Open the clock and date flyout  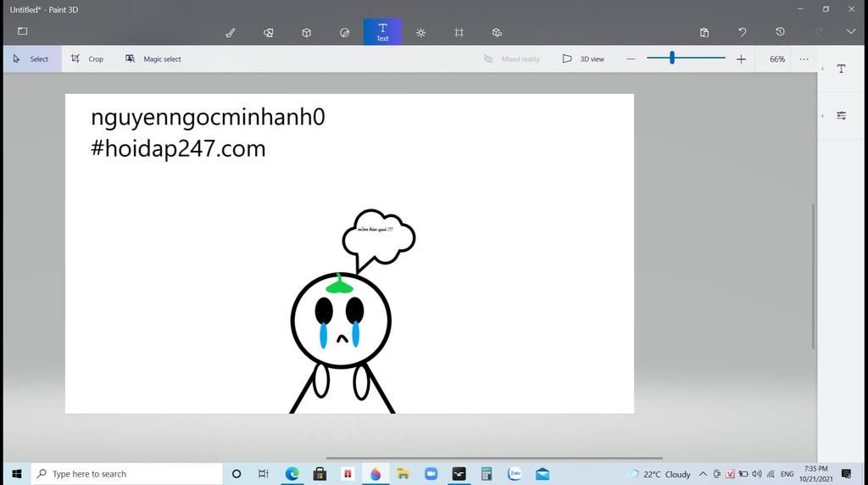coord(816,474)
